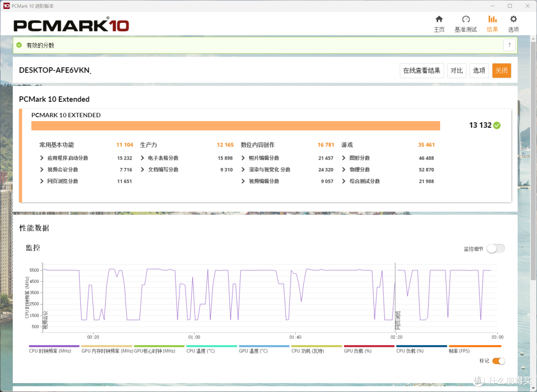Viewport: 537px width, 392px height.
Task: Click the 监控 section label
Action: point(33,248)
